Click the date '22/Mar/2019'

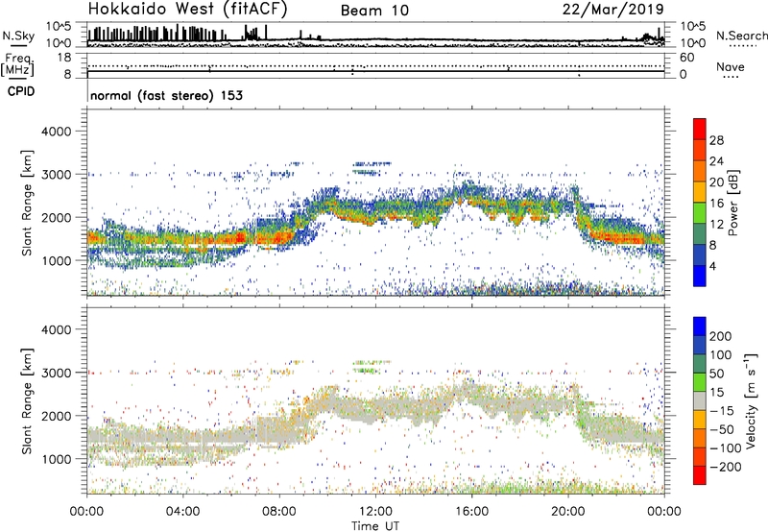click(613, 9)
